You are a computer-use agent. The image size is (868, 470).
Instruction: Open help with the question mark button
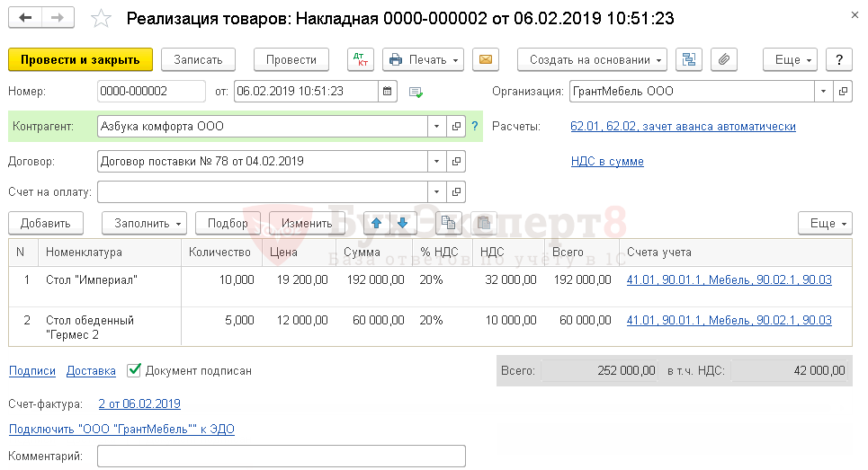click(839, 59)
